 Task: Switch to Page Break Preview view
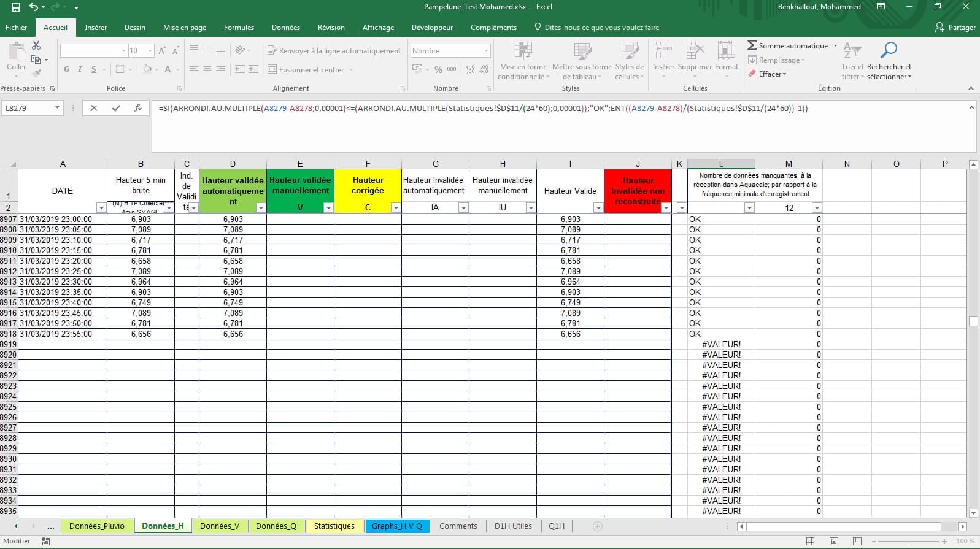coord(857,541)
